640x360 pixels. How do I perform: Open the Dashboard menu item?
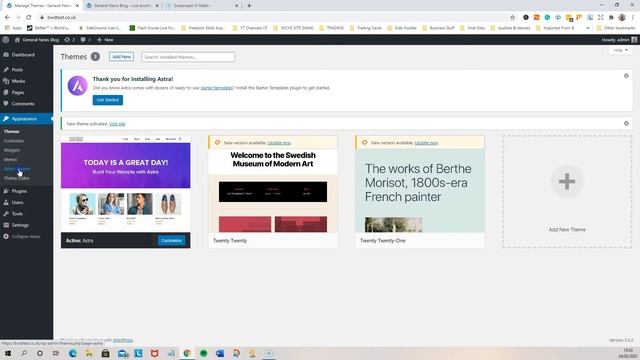tap(23, 55)
